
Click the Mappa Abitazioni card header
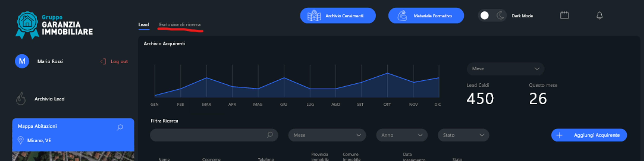point(73,135)
